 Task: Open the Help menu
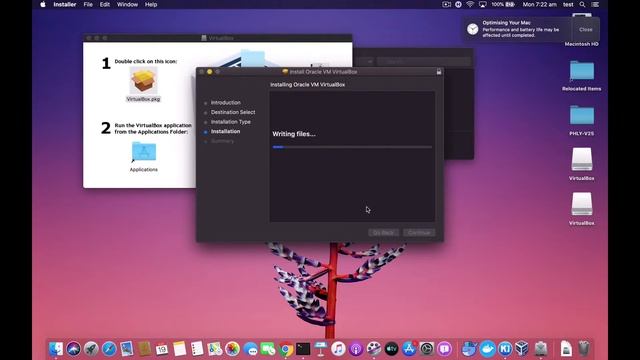(x=151, y=4)
